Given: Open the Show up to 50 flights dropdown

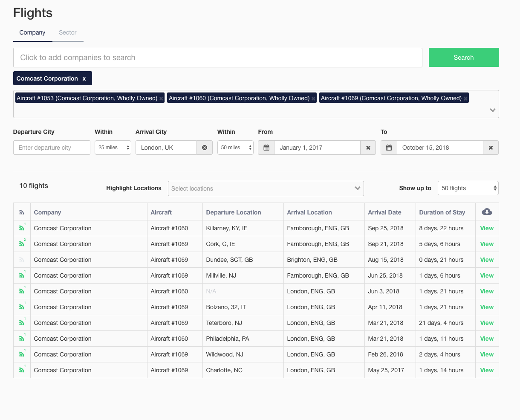Looking at the screenshot, I should [x=468, y=188].
